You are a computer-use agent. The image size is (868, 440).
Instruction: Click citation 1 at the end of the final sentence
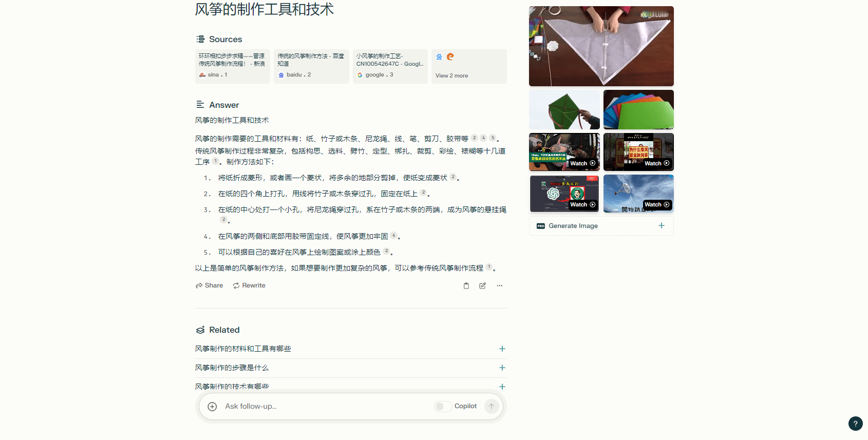(x=489, y=267)
